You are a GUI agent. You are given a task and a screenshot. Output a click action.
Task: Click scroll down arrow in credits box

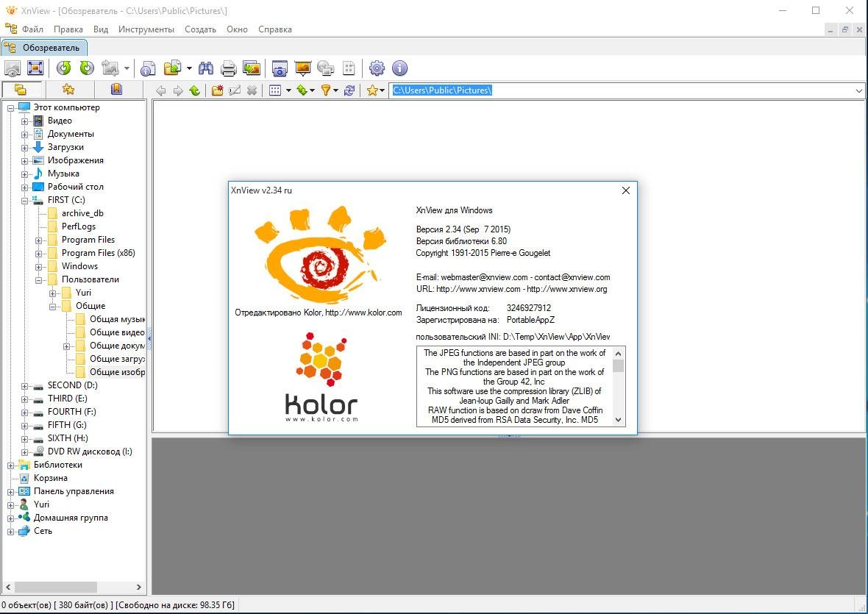point(619,420)
